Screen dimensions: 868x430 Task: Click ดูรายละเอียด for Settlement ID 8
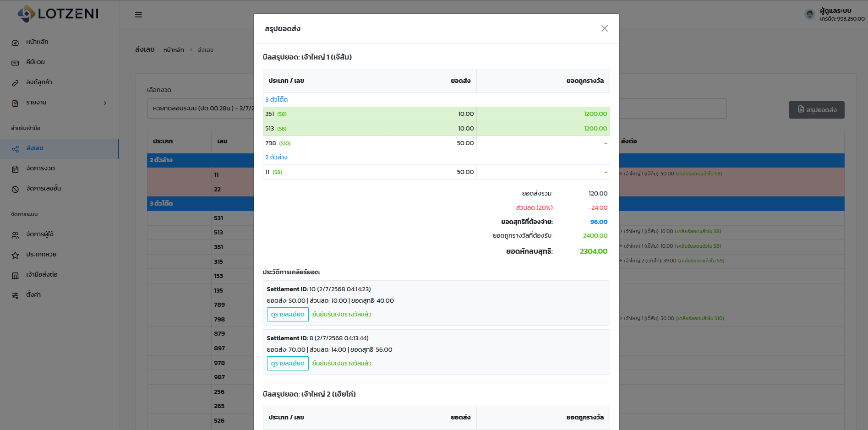(x=288, y=363)
